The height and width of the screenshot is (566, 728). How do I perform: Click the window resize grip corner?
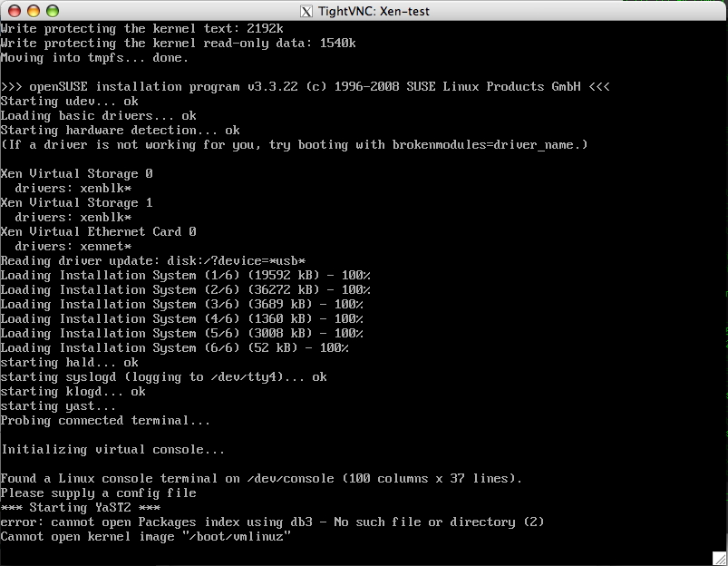point(719,558)
